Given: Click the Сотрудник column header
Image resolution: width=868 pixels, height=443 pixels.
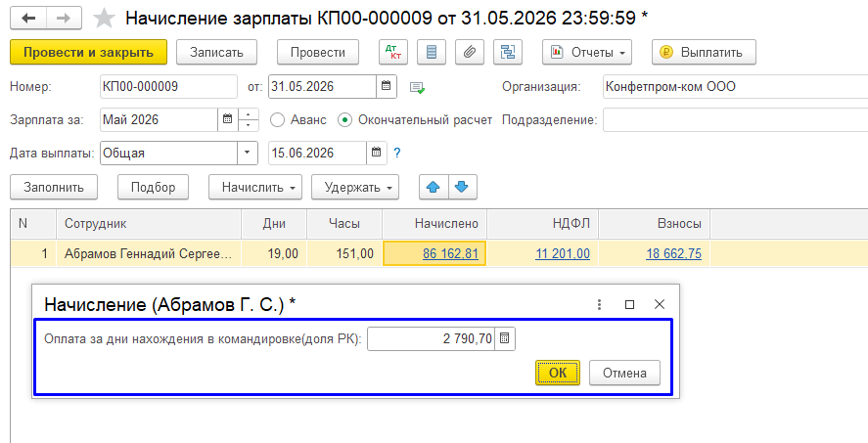Looking at the screenshot, I should tap(149, 223).
